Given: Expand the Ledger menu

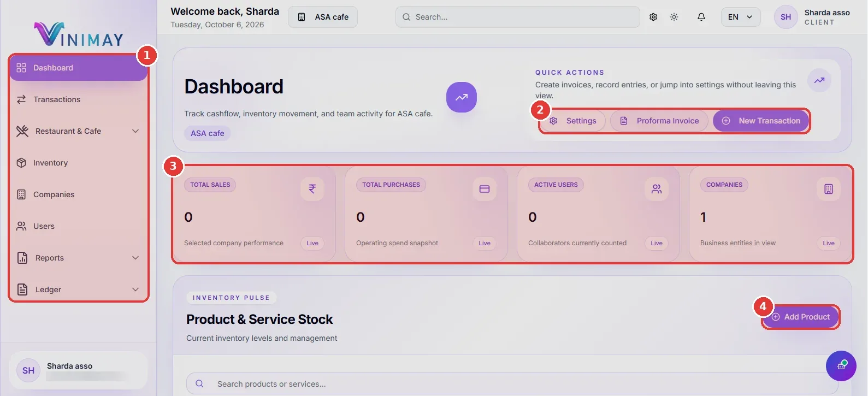Looking at the screenshot, I should coord(79,289).
